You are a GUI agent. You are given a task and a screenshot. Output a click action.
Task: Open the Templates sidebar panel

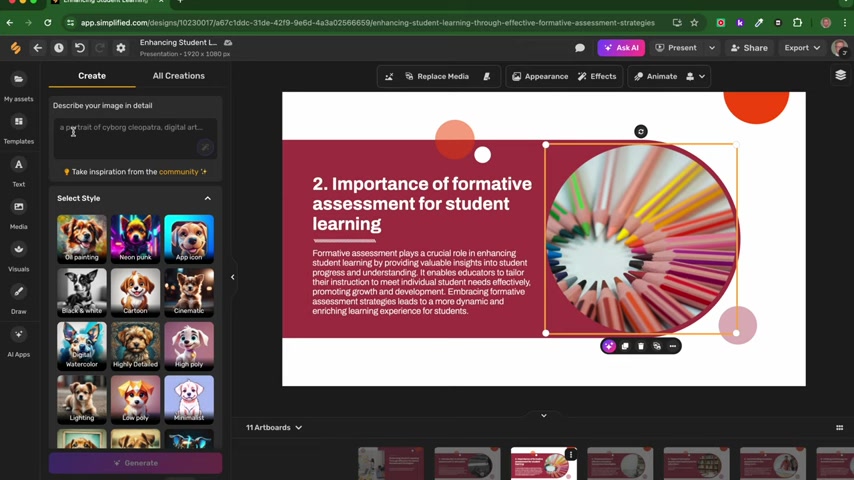pos(18,127)
